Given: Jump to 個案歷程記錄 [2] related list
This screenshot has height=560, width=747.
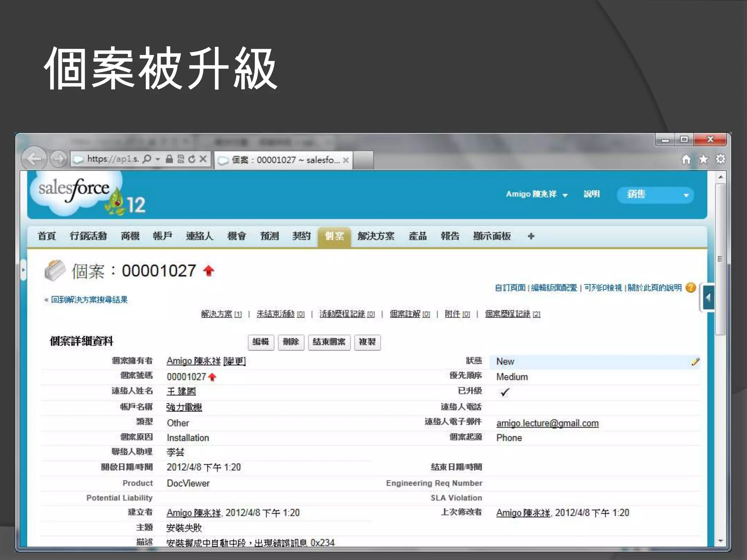Looking at the screenshot, I should [513, 314].
